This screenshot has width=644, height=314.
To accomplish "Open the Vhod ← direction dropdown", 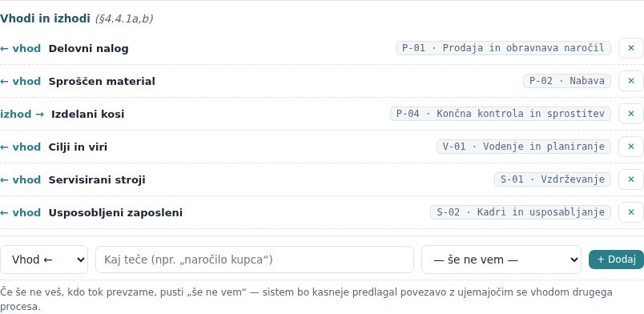I will point(44,260).
